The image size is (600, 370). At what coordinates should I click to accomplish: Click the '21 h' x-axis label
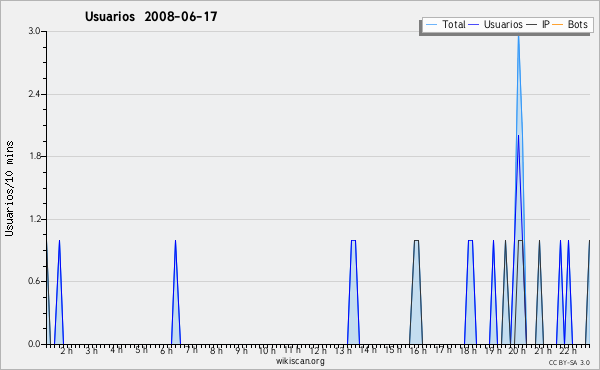point(543,351)
